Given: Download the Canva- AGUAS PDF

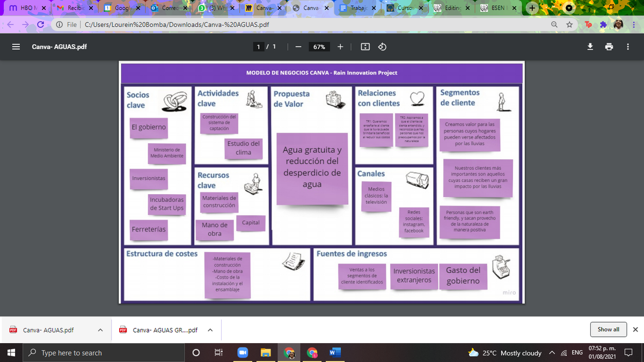Looking at the screenshot, I should click(x=590, y=47).
